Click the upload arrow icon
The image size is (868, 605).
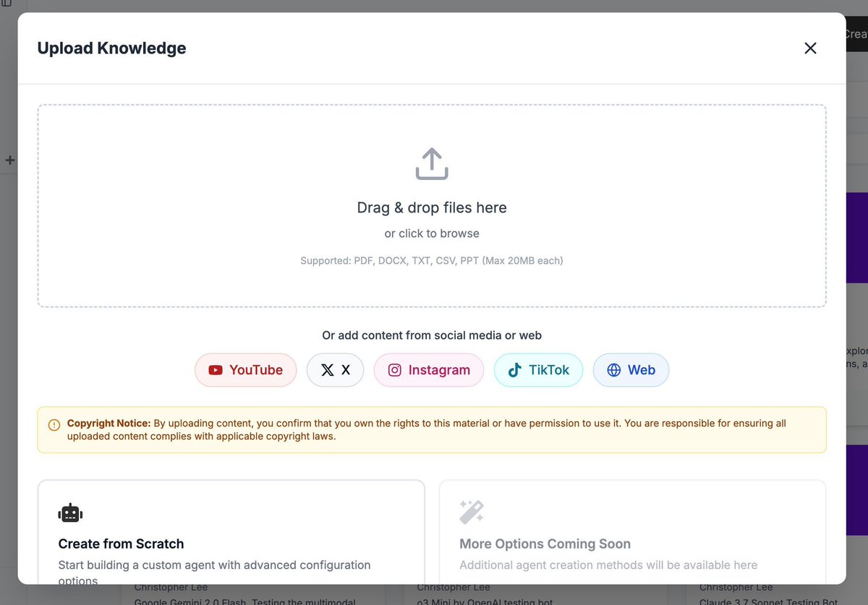[x=432, y=164]
